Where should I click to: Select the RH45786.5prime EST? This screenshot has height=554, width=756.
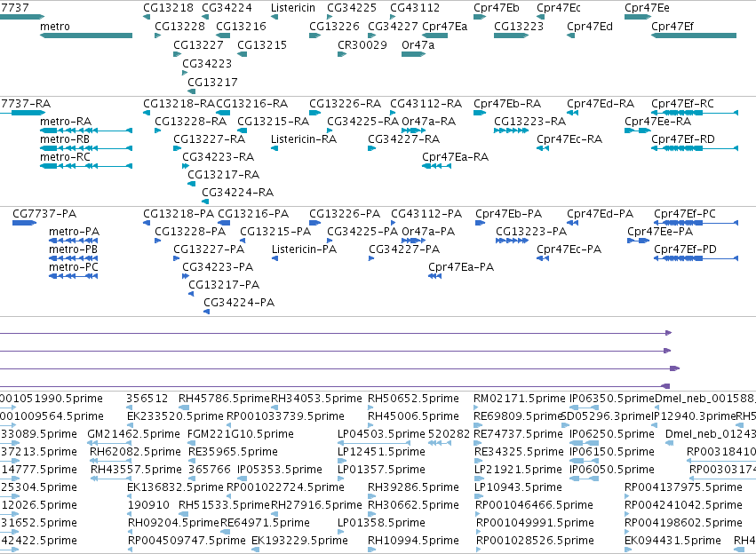click(184, 408)
